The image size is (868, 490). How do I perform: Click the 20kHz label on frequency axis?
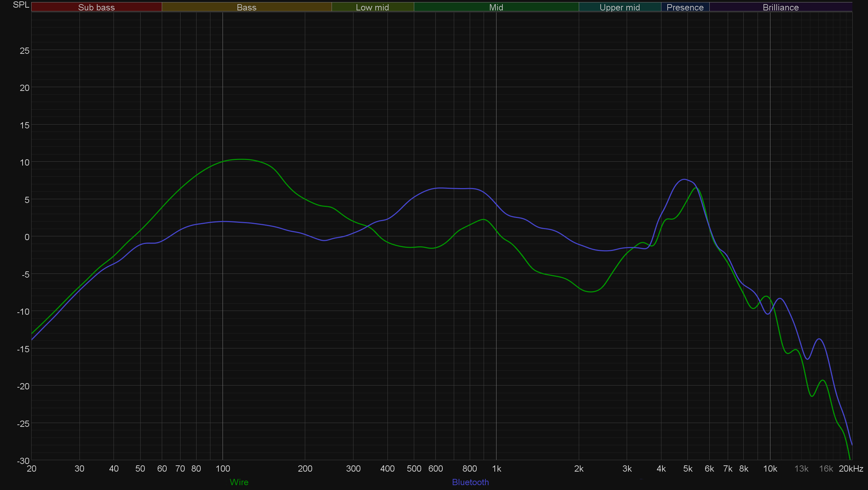pos(851,469)
